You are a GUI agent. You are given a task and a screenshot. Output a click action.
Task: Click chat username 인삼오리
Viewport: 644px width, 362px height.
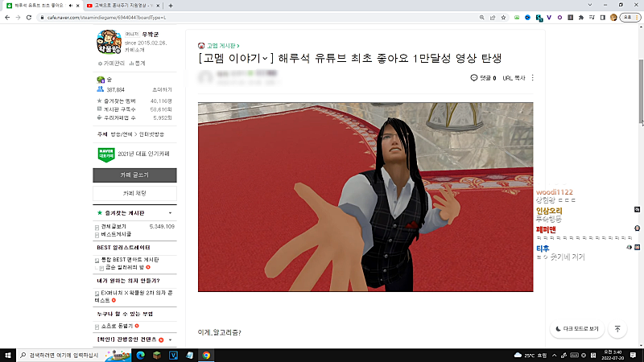coord(549,211)
